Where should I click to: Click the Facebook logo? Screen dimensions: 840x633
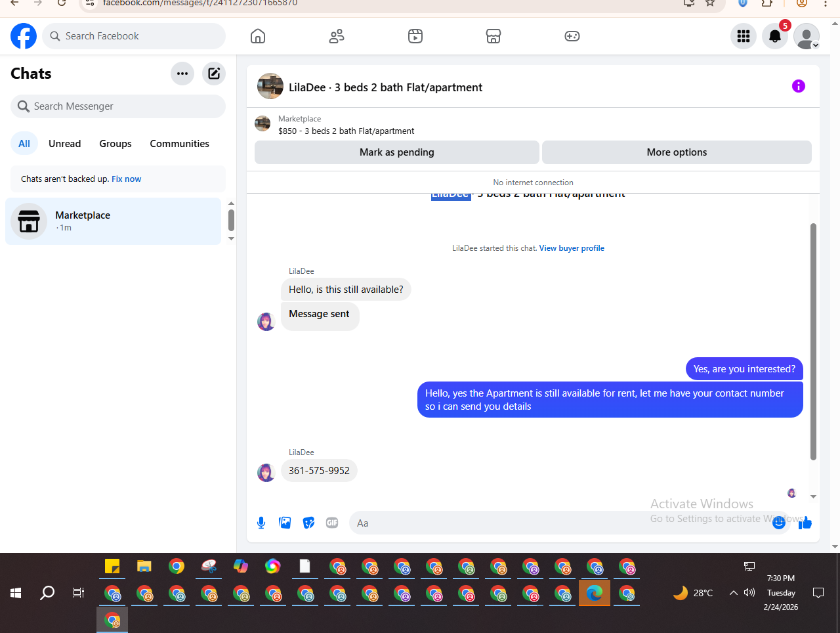[x=24, y=36]
